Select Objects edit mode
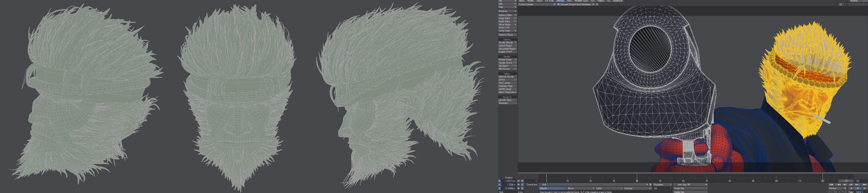868x193 pixels. [x=553, y=188]
